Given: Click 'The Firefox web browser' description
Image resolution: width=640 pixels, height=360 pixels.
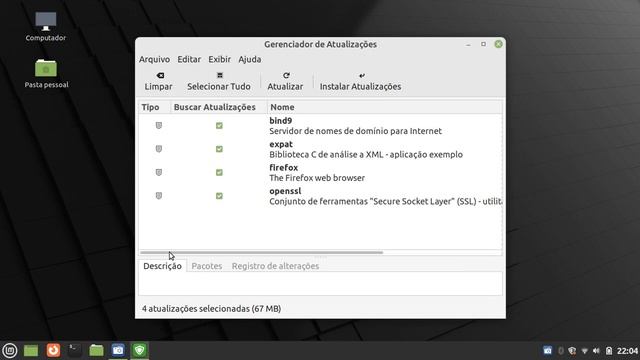Looking at the screenshot, I should (317, 178).
